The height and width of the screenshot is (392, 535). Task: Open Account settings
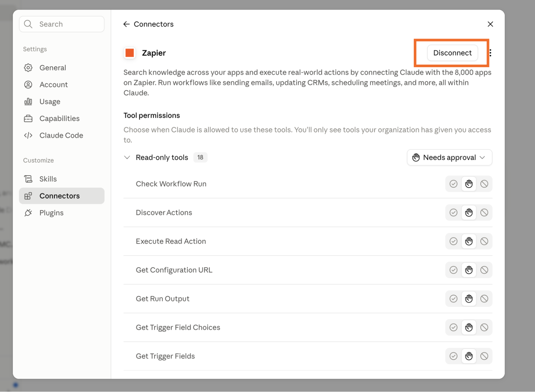pyautogui.click(x=62, y=85)
